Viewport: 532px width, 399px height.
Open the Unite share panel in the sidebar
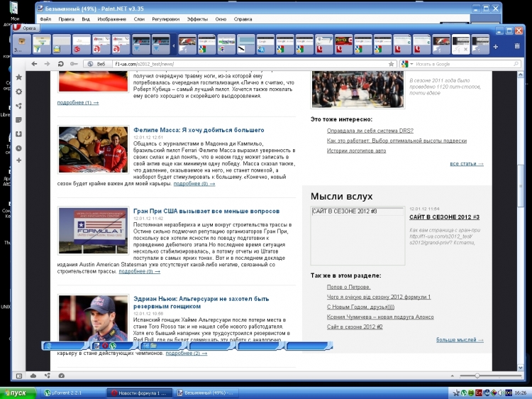19,106
